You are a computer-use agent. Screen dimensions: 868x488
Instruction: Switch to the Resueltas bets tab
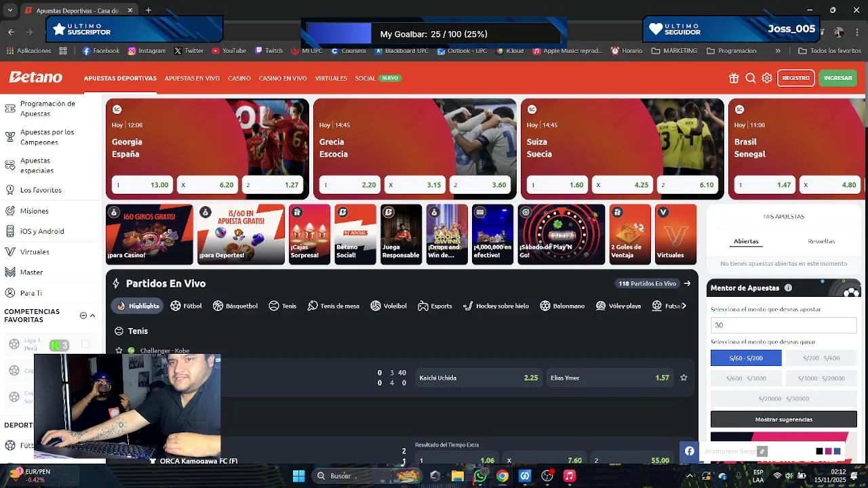tap(821, 241)
